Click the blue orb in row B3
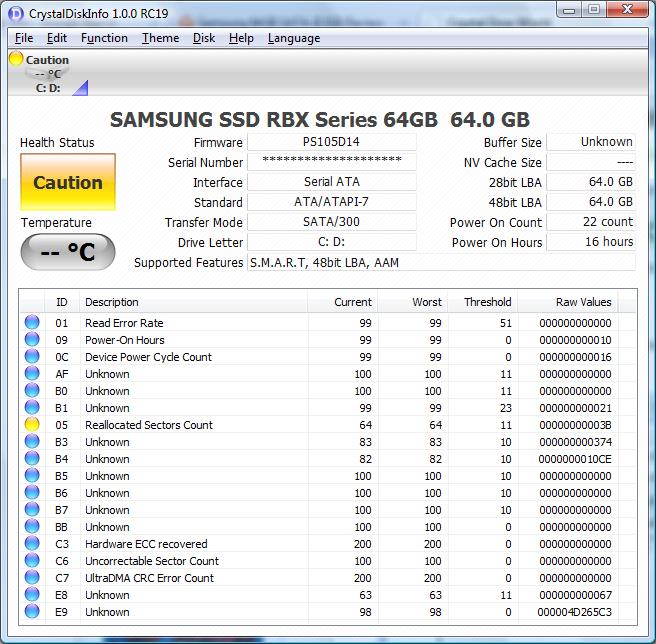 click(32, 441)
